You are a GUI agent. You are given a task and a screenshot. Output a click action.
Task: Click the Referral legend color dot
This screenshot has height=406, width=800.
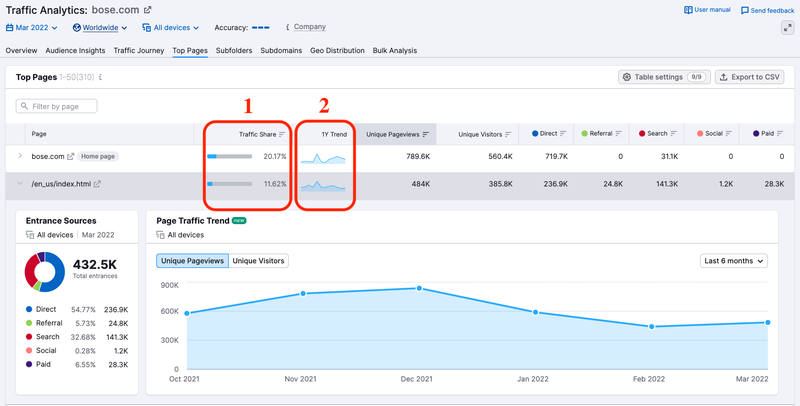[x=29, y=323]
